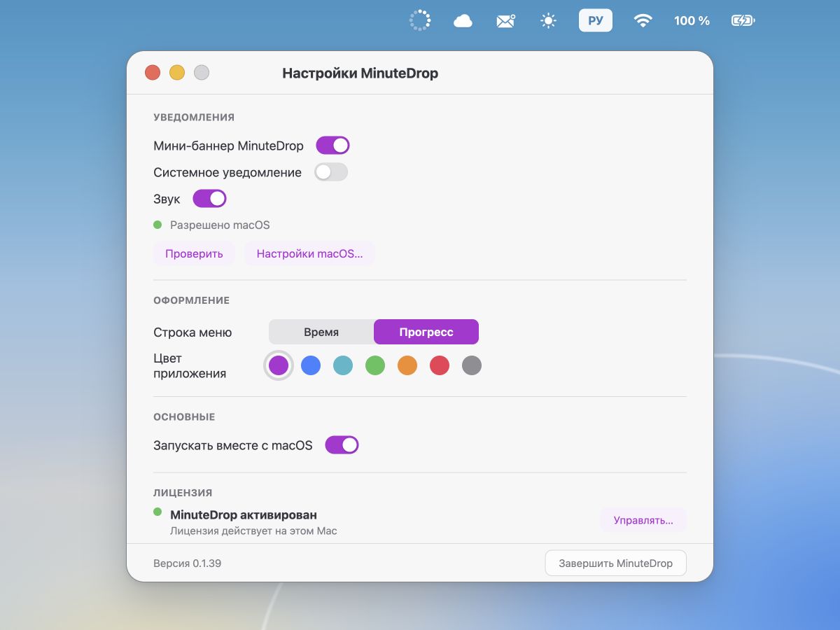
Task: Click the Разрешено macOS status text
Action: [220, 225]
